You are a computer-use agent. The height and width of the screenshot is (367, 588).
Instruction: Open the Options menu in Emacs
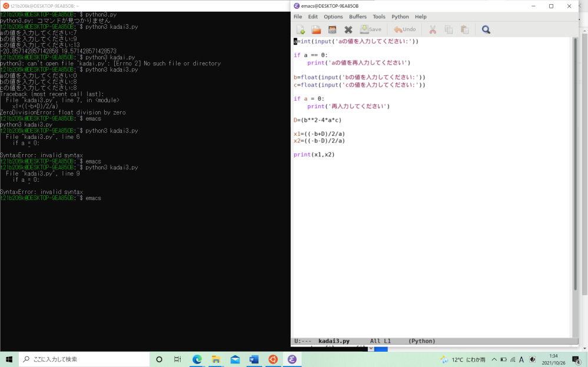tap(333, 16)
